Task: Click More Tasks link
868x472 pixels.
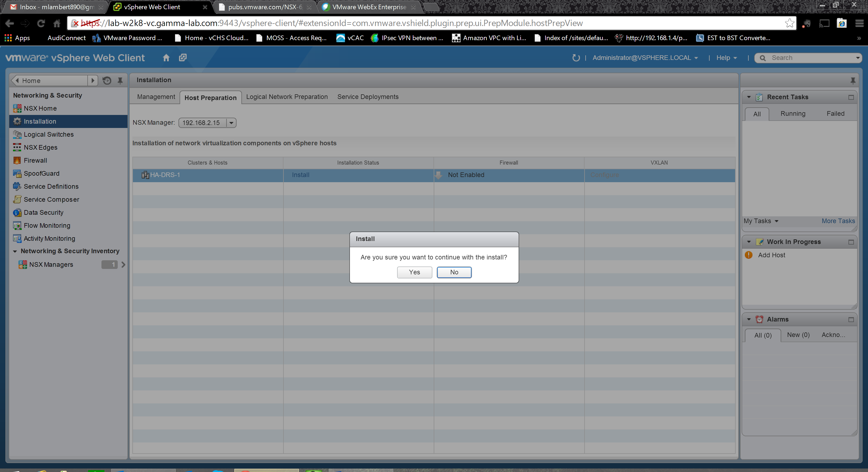Action: [x=838, y=221]
